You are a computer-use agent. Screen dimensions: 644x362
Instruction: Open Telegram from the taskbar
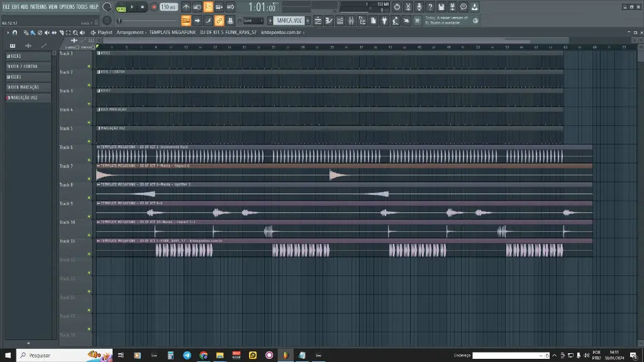187,356
